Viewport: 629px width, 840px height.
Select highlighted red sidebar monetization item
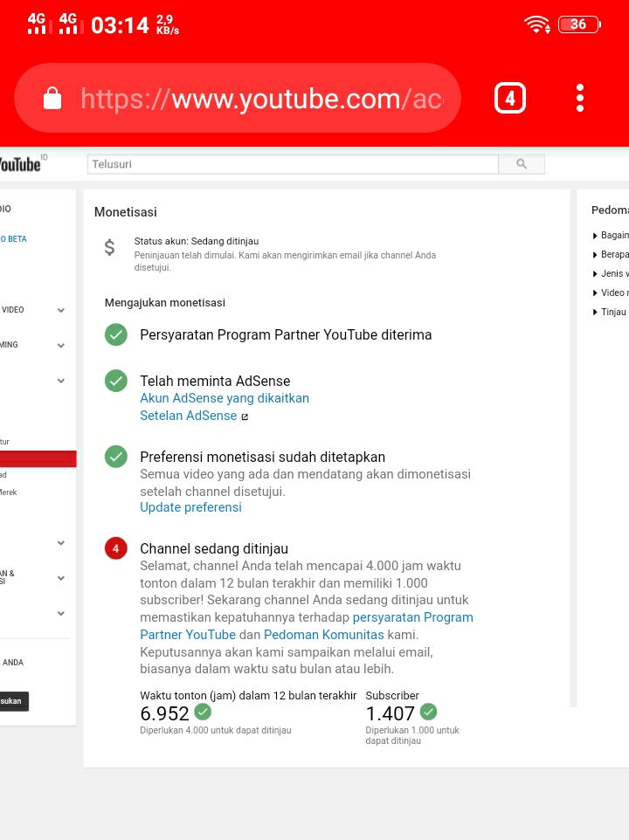(38, 459)
